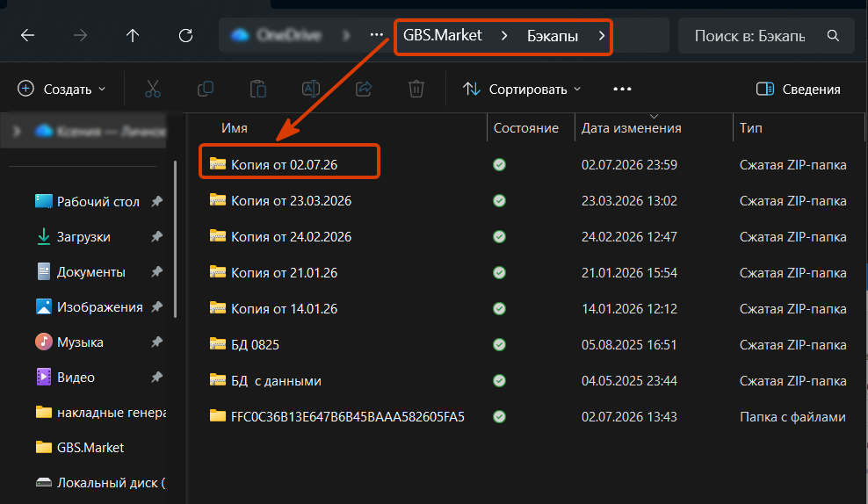Refresh the current folder view

185,36
